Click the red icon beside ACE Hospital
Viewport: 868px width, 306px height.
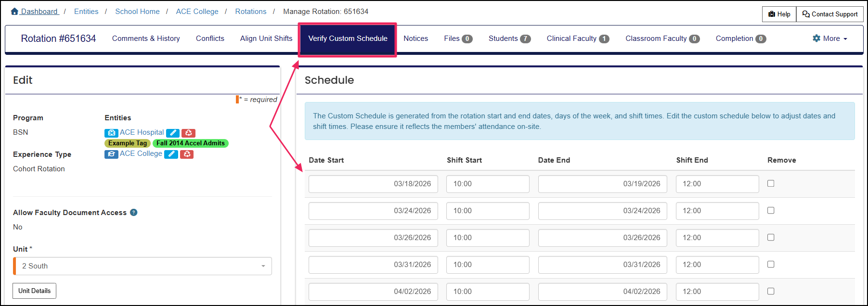188,133
